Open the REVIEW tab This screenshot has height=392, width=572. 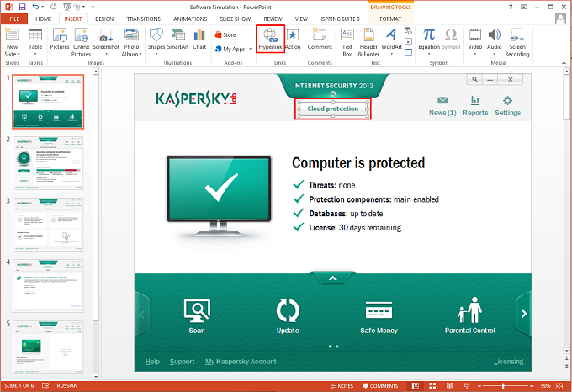click(273, 19)
